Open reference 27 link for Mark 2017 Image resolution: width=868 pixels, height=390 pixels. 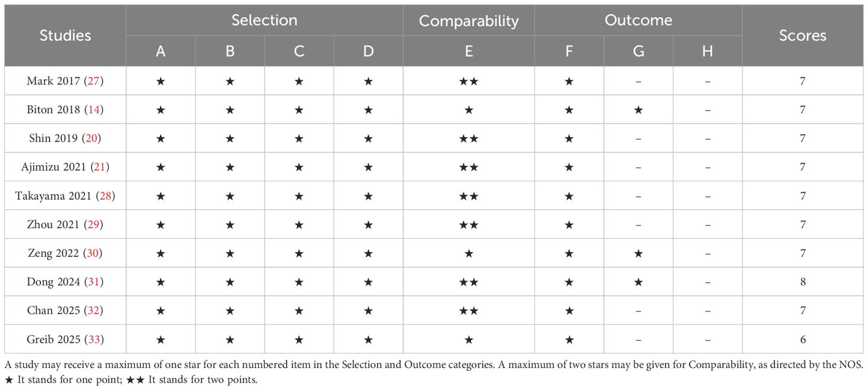click(x=93, y=81)
